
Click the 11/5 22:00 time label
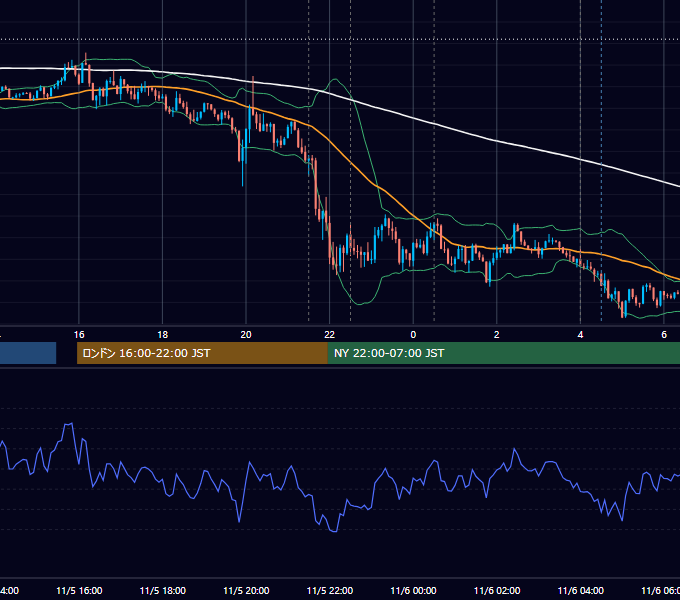tap(330, 590)
